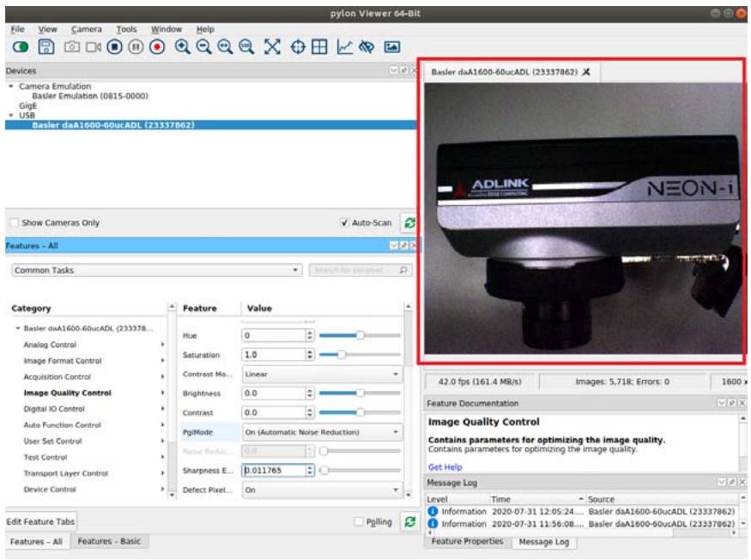Click the save floppy disk icon
The width and height of the screenshot is (751, 560).
pyautogui.click(x=46, y=47)
